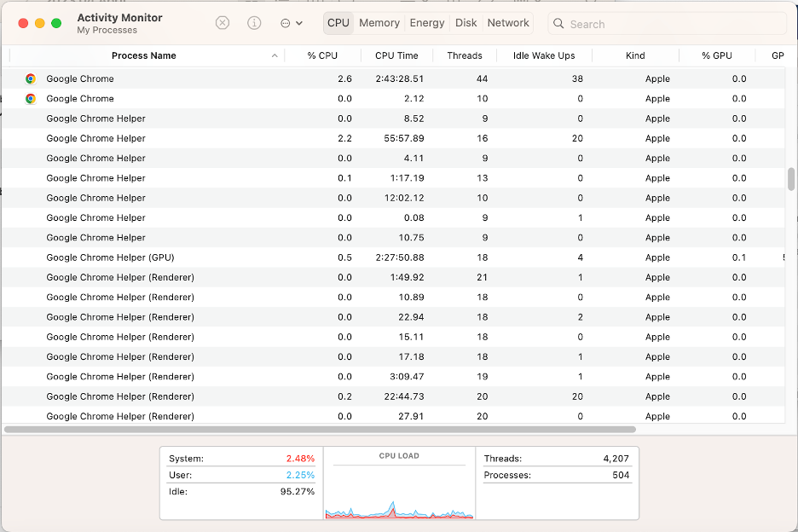The image size is (798, 532).
Task: Switch to the Network tab
Action: 508,23
